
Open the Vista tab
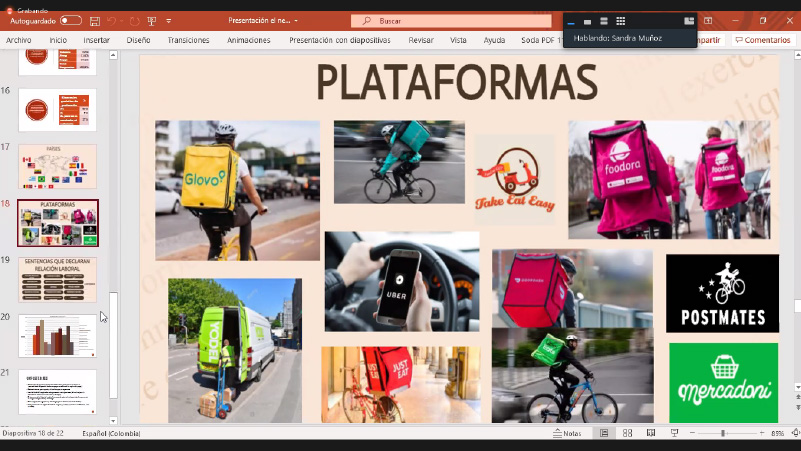pyautogui.click(x=458, y=40)
